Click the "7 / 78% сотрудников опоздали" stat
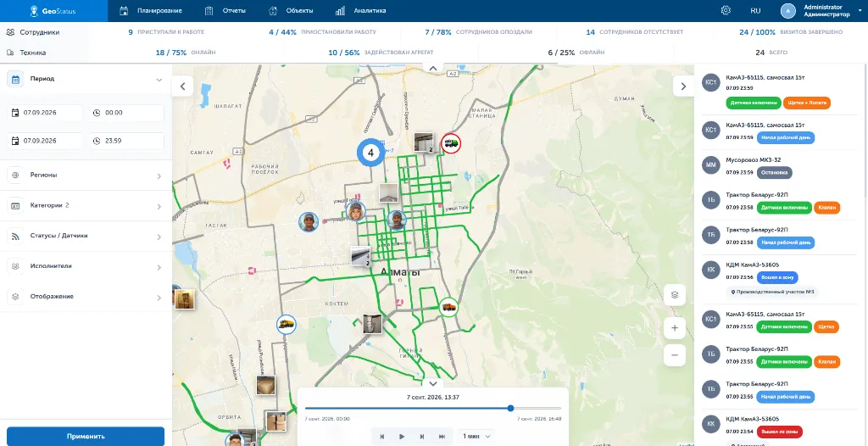 pos(478,32)
